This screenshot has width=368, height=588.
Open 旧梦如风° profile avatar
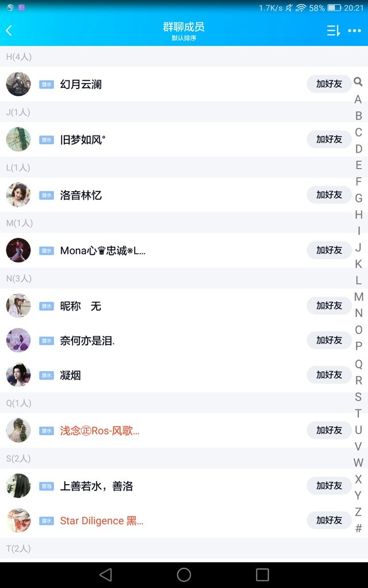18,140
